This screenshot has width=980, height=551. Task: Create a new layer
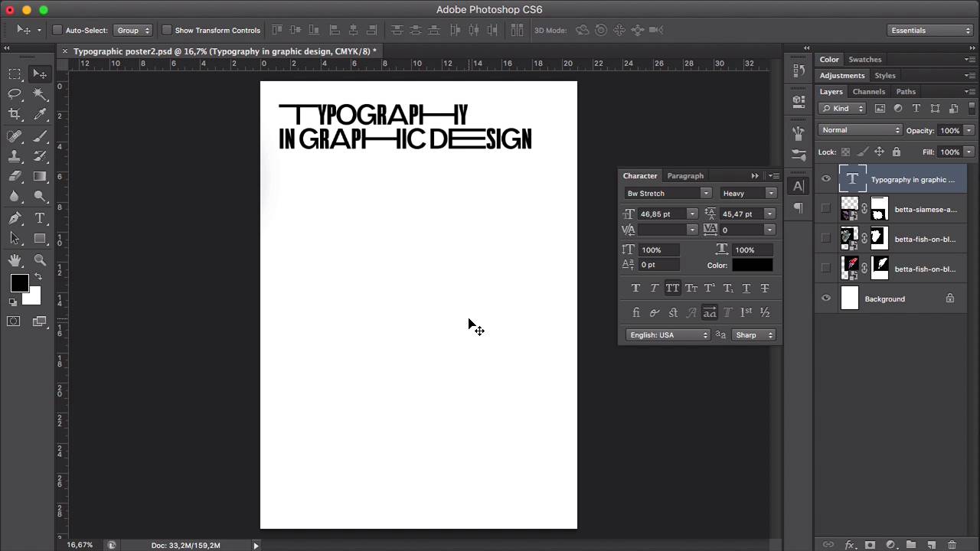coord(932,545)
